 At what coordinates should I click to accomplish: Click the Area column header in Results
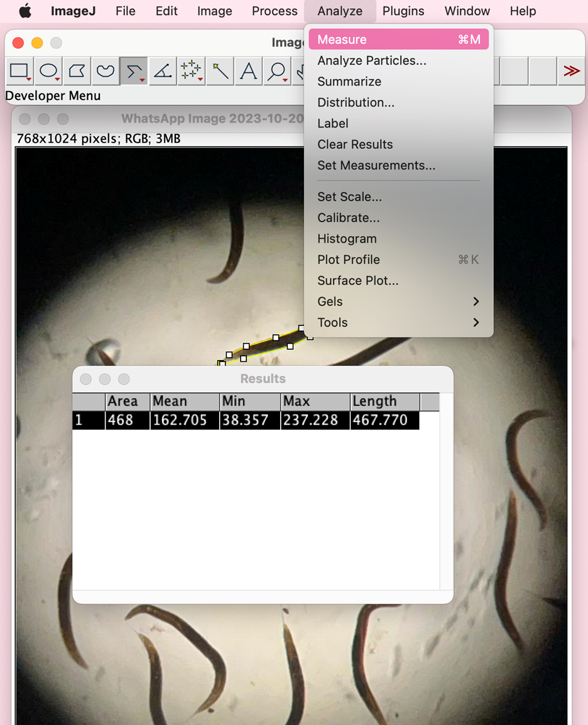coord(128,401)
